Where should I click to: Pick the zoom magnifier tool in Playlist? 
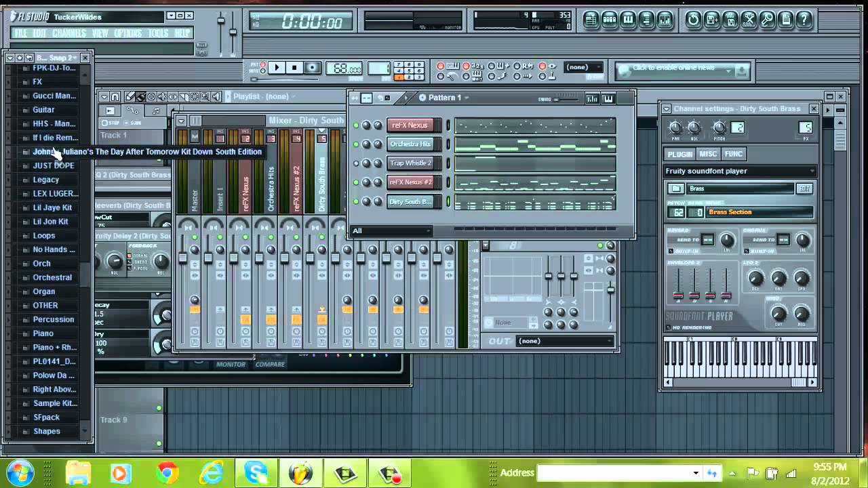click(205, 97)
